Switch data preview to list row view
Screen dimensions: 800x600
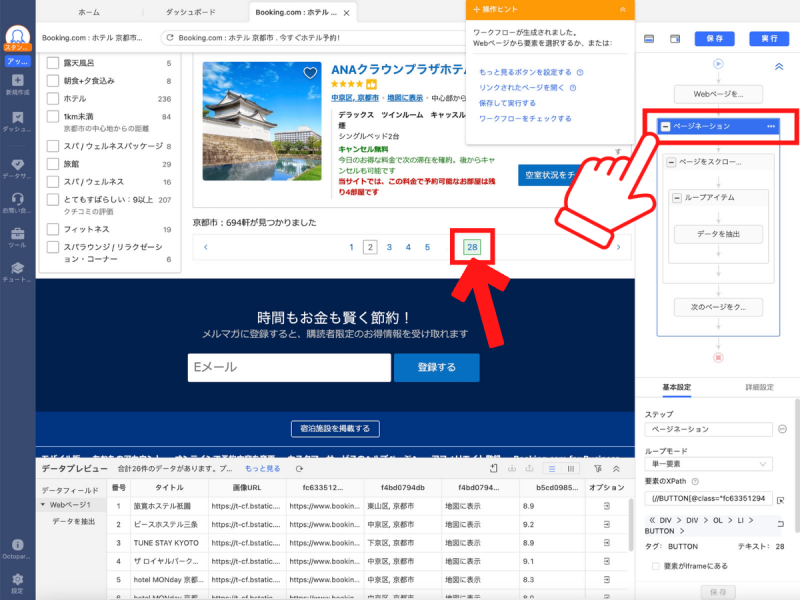point(552,468)
